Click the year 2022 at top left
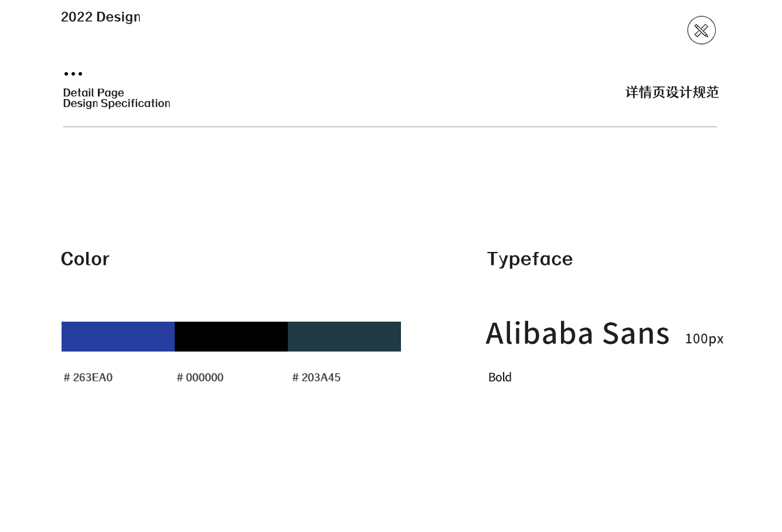This screenshot has height=532, width=782. click(77, 17)
